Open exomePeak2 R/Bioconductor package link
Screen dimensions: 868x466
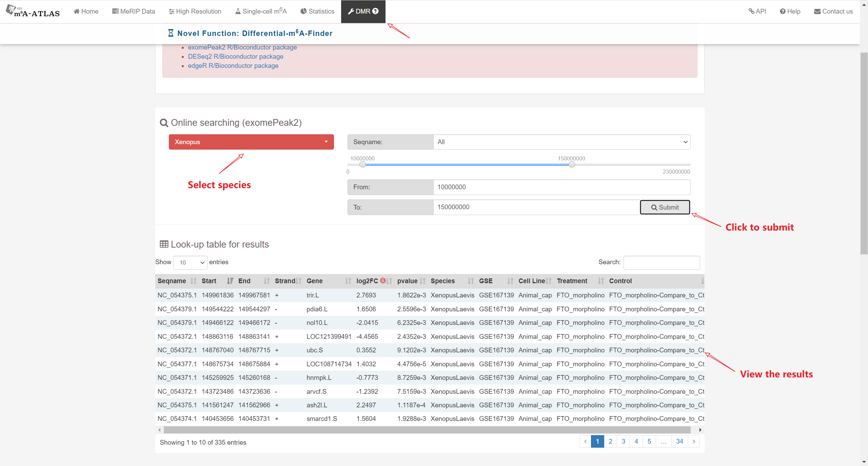click(x=242, y=47)
